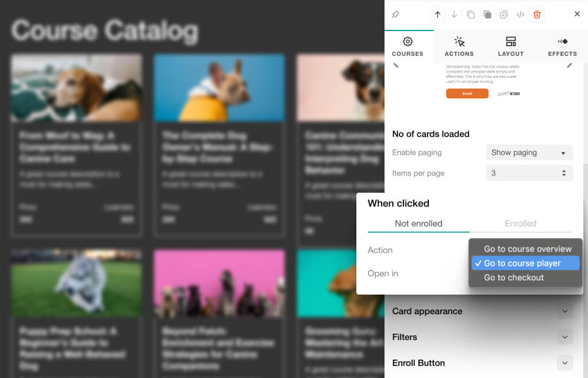Open the code editor icon

520,14
